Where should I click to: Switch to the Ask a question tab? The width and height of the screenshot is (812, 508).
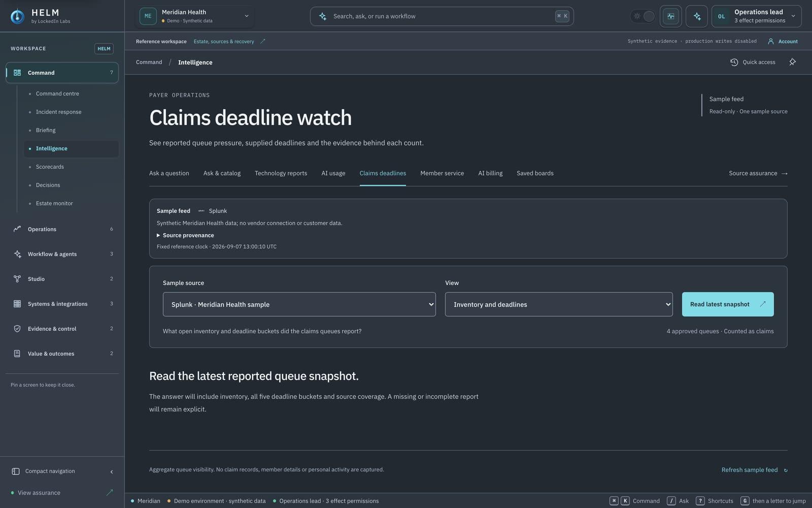[x=169, y=173]
